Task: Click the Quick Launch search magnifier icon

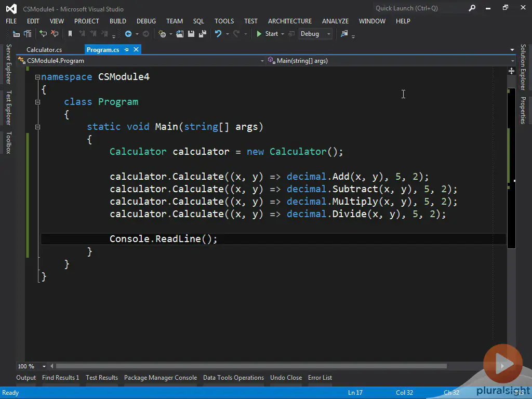Action: tap(472, 8)
